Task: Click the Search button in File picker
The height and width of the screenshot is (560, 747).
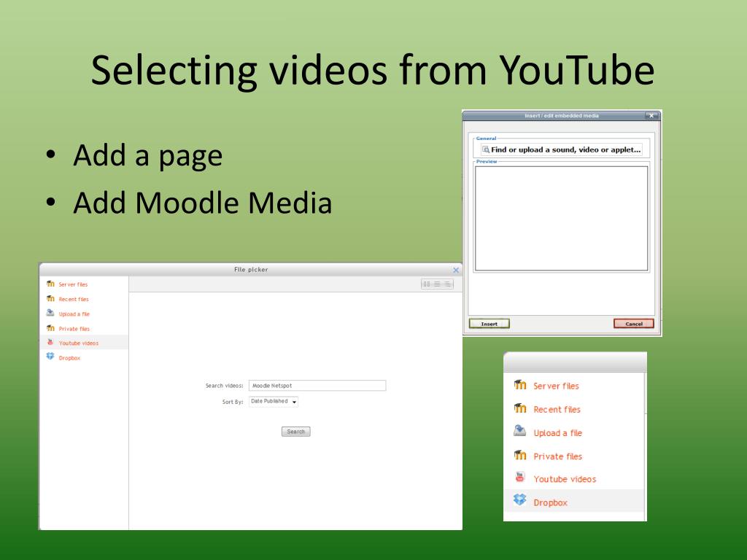Action: (296, 432)
